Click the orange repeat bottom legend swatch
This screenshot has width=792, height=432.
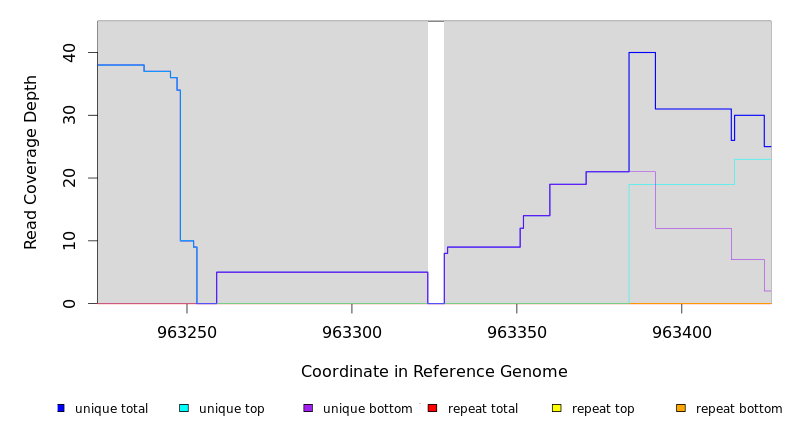click(x=681, y=408)
